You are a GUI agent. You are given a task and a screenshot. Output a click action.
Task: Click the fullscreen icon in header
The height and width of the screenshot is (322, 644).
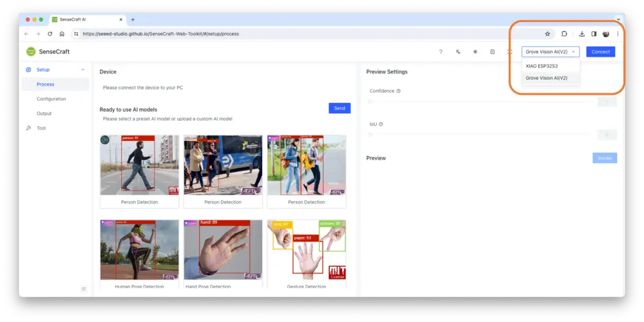coord(509,52)
